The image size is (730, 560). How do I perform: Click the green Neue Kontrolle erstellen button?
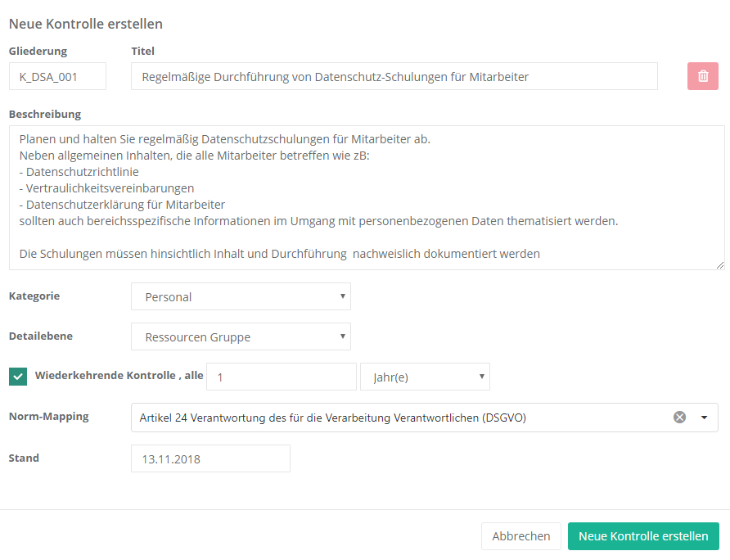(x=643, y=536)
